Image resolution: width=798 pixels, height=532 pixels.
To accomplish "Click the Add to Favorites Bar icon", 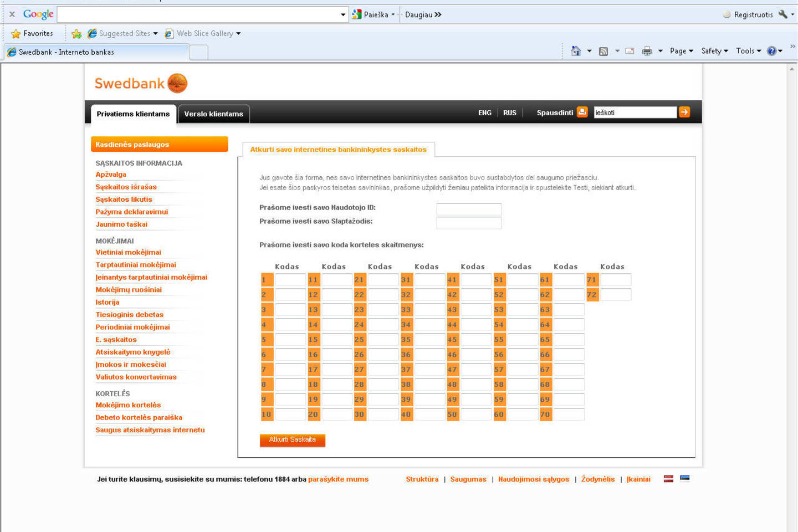I will point(76,34).
